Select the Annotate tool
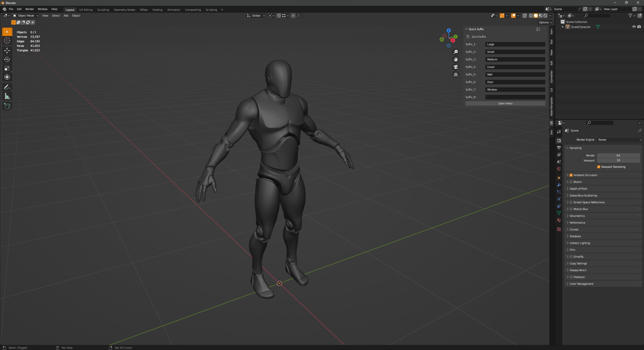The image size is (644, 350). (7, 87)
